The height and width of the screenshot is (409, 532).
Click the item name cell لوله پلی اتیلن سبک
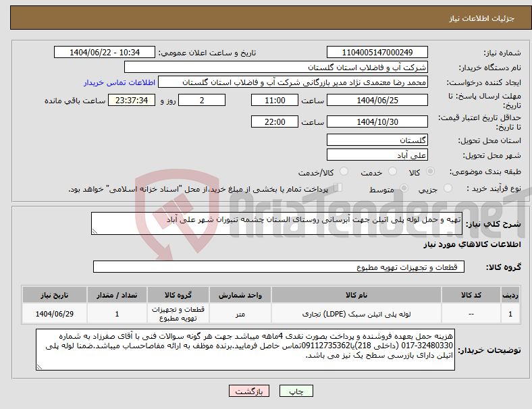[x=356, y=314]
